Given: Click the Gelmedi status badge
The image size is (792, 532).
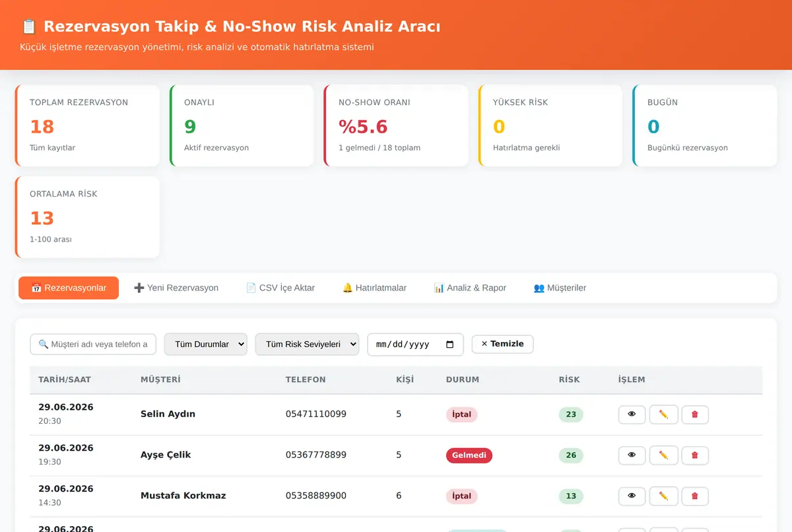Looking at the screenshot, I should pyautogui.click(x=469, y=455).
